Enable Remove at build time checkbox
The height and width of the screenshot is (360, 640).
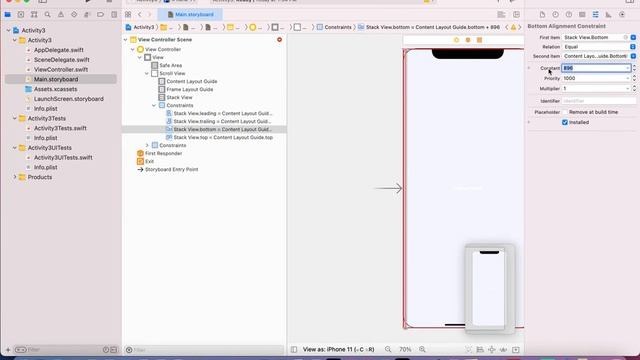click(x=565, y=112)
